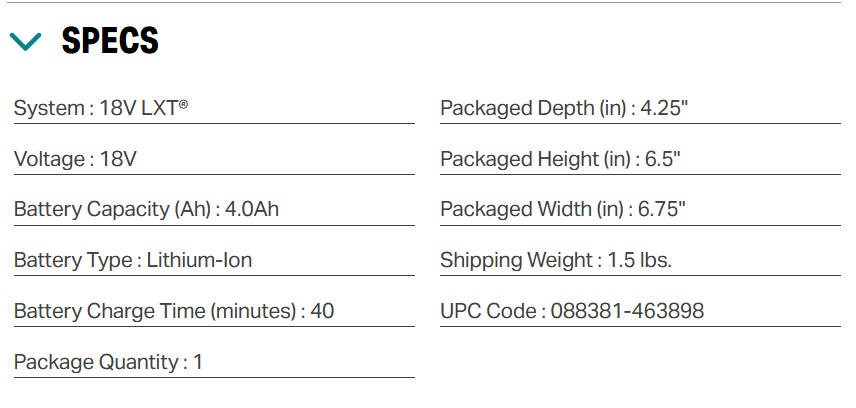Select Battery Capacity 4.0Ah text

[146, 210]
